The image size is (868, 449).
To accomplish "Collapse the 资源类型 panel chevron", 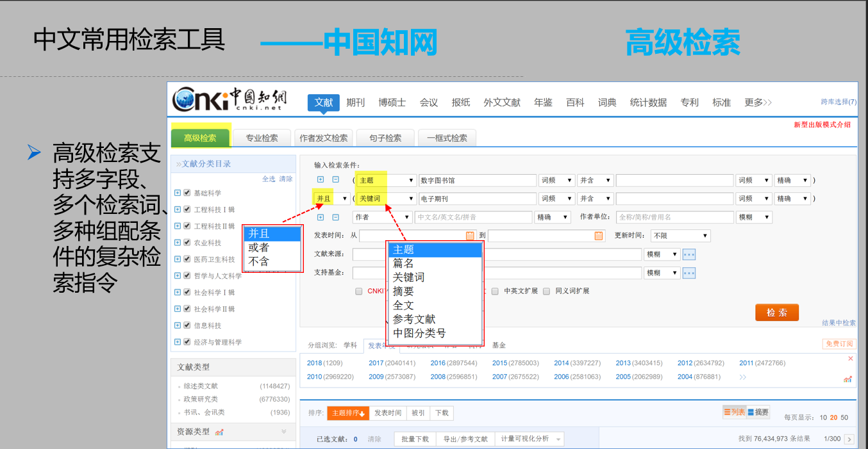I will click(x=284, y=432).
